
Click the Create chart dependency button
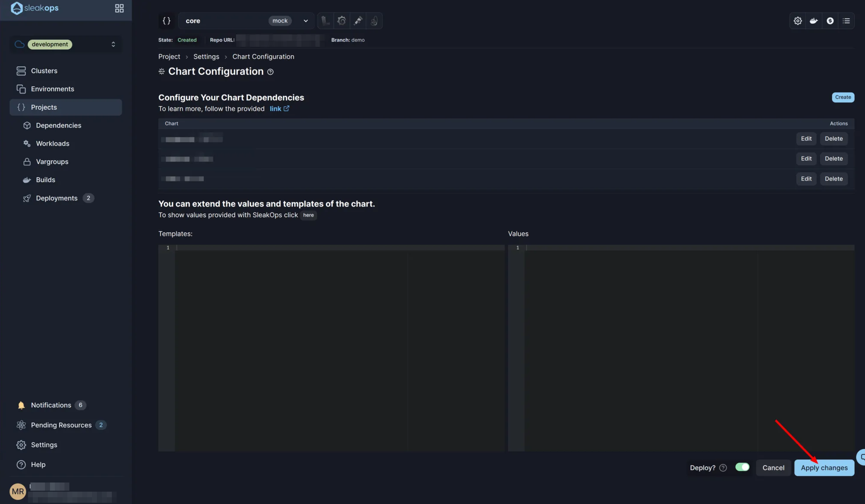(843, 97)
